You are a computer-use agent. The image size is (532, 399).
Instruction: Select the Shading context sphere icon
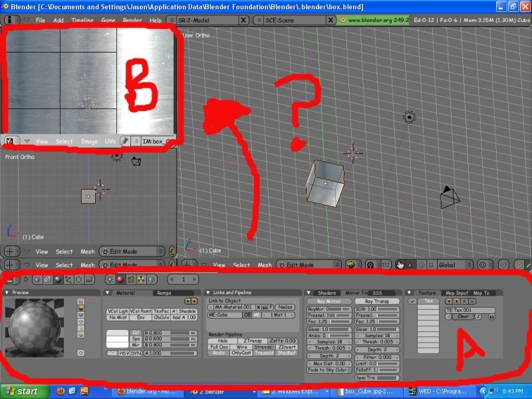pos(58,279)
